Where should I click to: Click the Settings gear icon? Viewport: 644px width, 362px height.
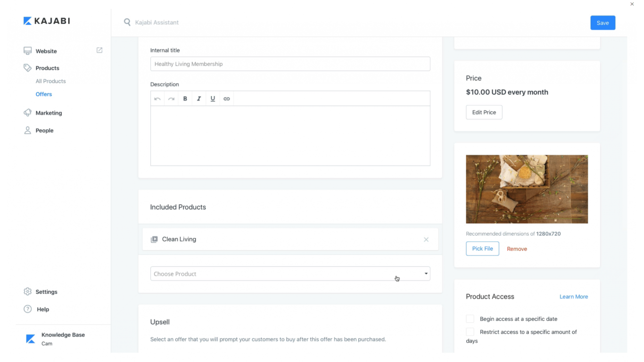pos(27,292)
